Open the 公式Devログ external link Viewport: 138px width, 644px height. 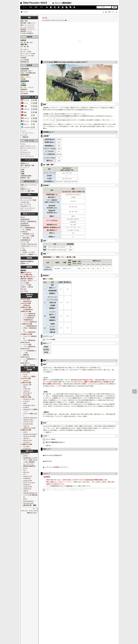pyautogui.click(x=48, y=461)
